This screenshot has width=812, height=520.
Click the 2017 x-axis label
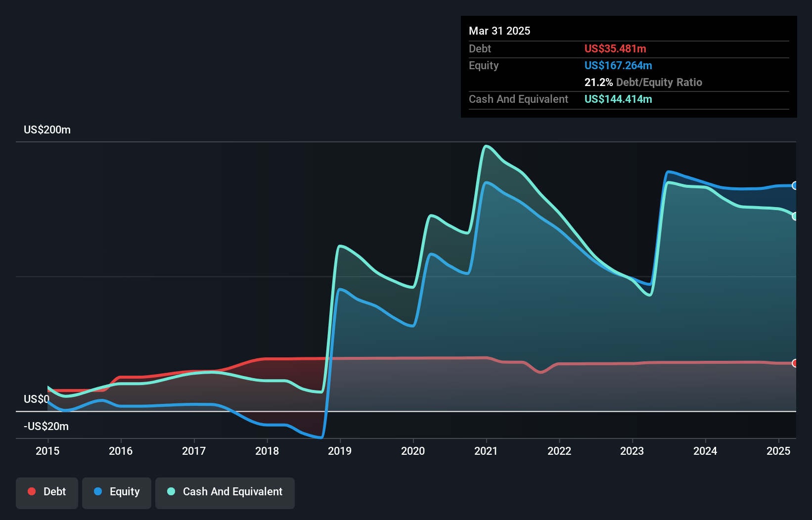[x=194, y=451]
